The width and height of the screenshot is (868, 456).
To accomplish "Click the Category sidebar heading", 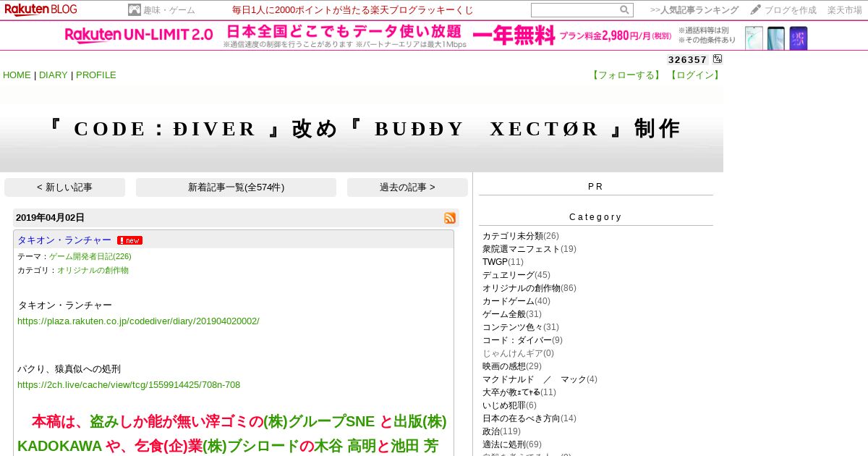I will (x=595, y=217).
